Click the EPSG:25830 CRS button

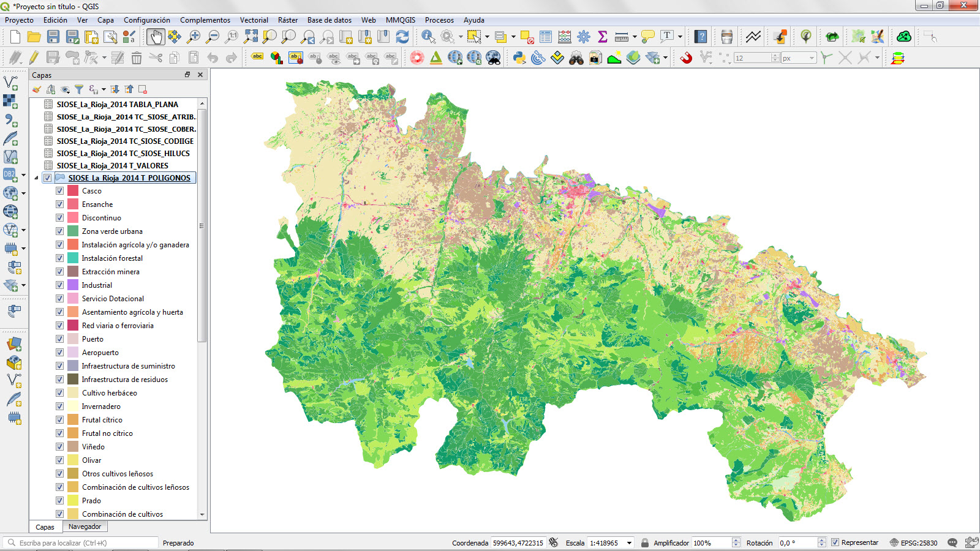(913, 543)
